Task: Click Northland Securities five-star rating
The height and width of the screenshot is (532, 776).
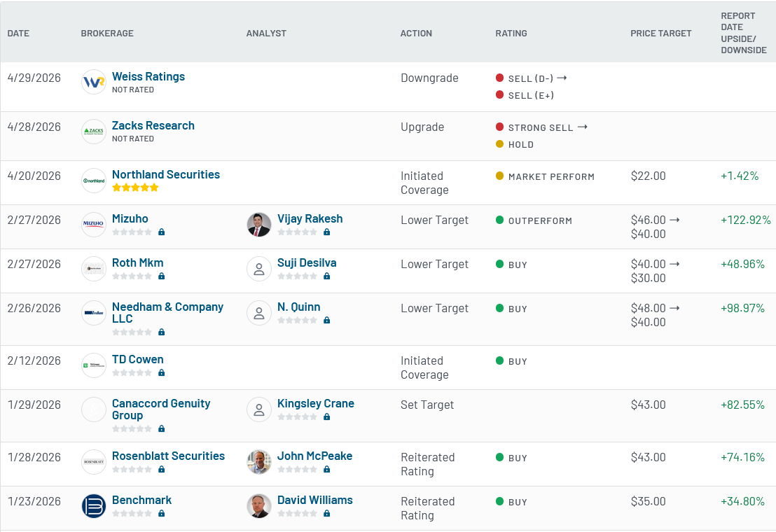Action: [x=135, y=188]
